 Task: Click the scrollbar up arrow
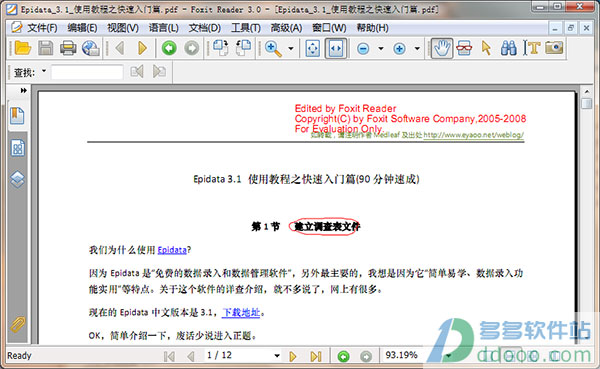[x=586, y=91]
